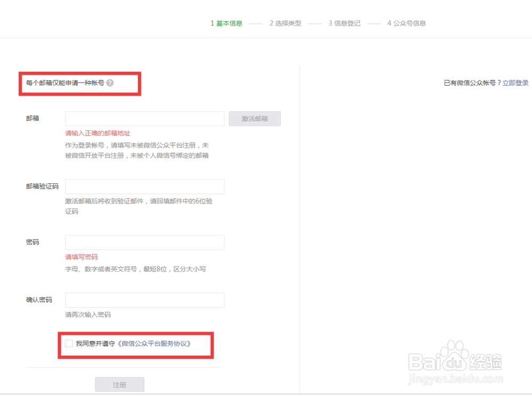Click the 密码 password input box
532x397 pixels.
144,242
